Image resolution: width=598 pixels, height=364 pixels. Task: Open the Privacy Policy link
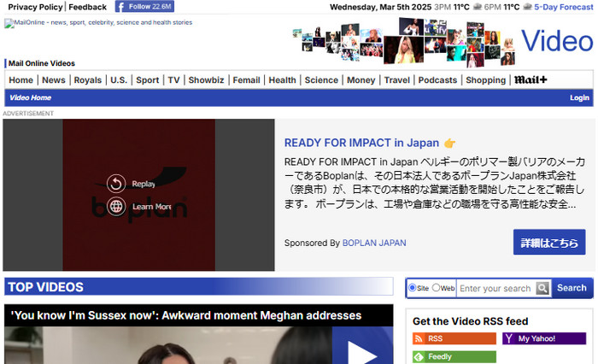(x=35, y=7)
